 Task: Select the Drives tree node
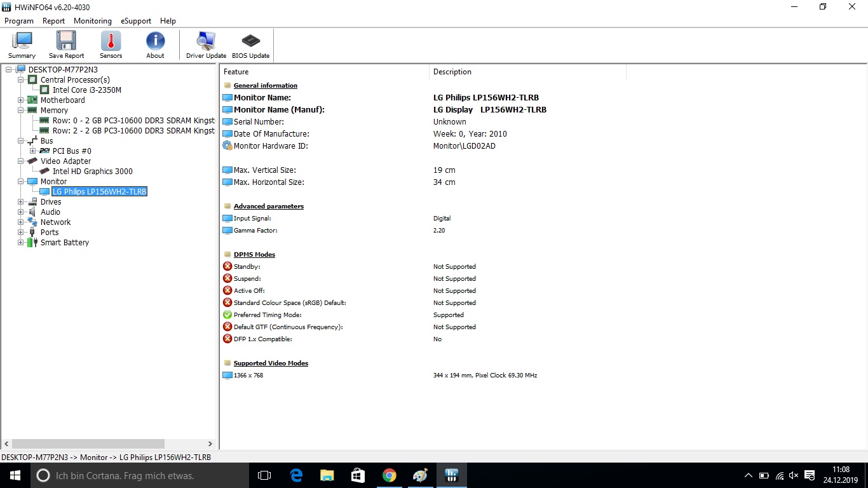pos(51,202)
